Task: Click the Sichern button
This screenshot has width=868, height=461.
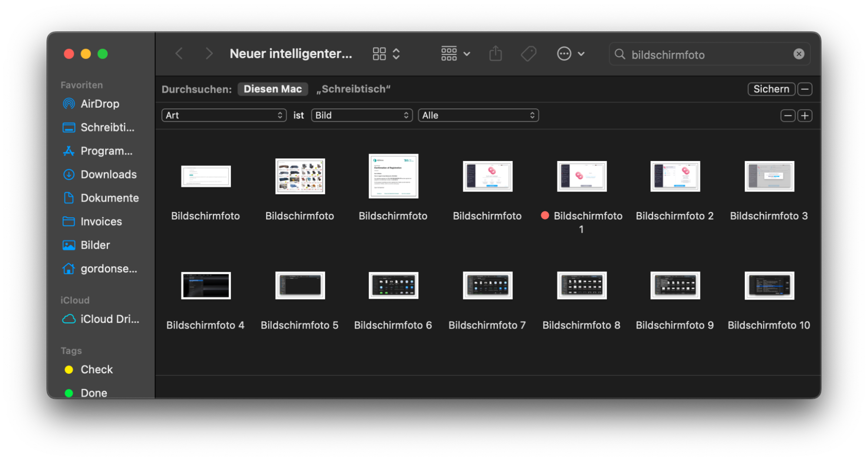Action: (771, 89)
